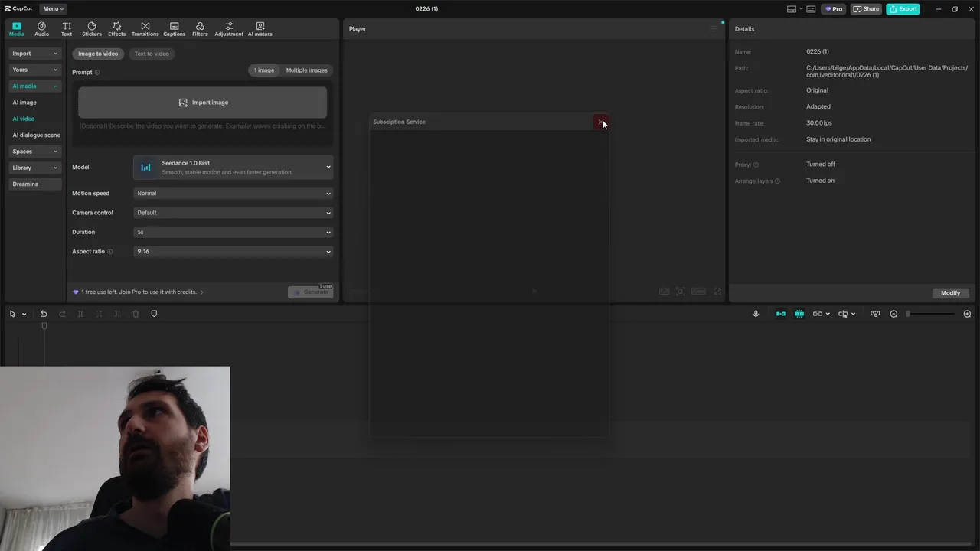Toggle the main track magnet

[x=780, y=314]
